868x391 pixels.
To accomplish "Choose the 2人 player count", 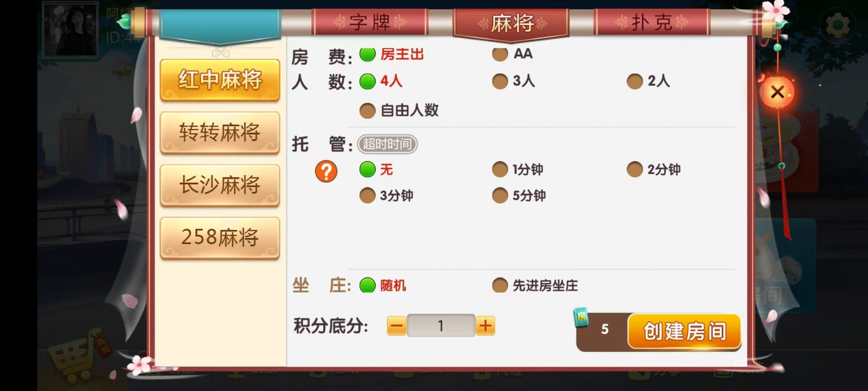I will coord(648,81).
